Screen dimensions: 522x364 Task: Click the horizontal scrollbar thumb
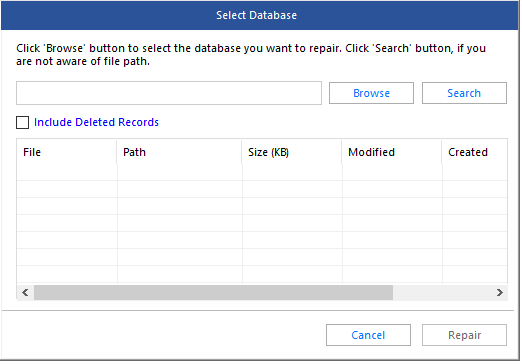(x=213, y=293)
